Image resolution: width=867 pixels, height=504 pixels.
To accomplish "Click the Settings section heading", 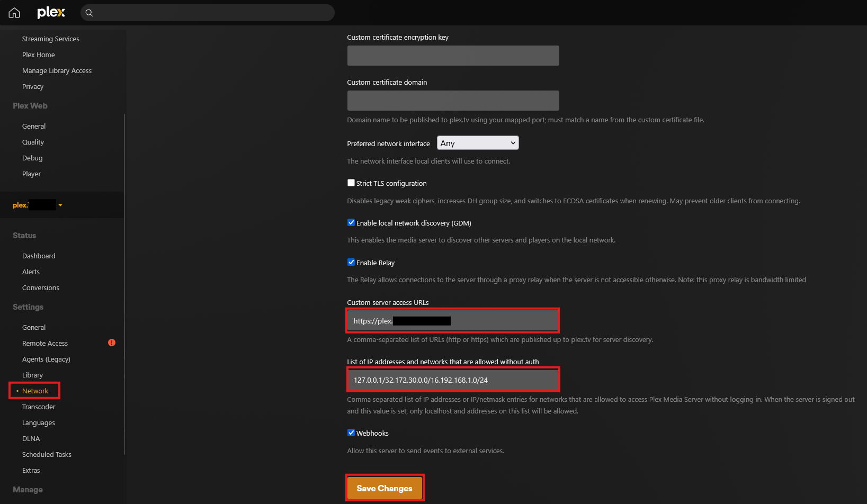I will click(28, 307).
